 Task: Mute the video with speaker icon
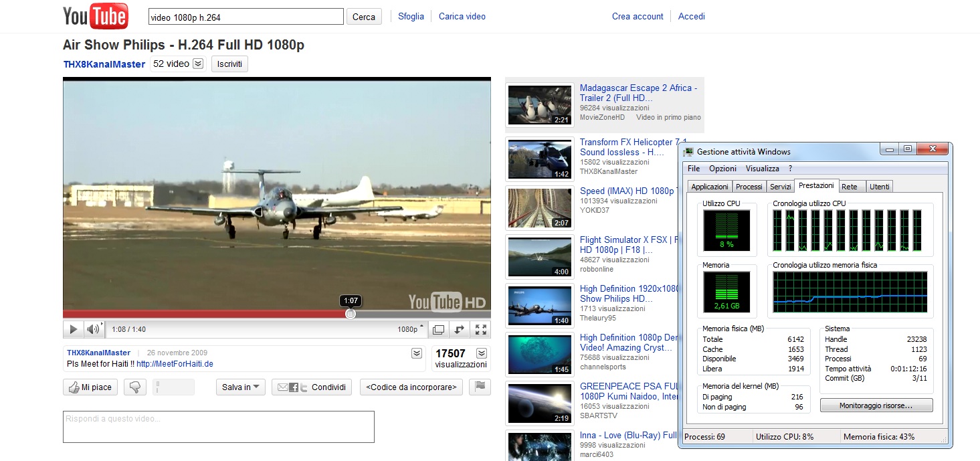click(x=93, y=329)
